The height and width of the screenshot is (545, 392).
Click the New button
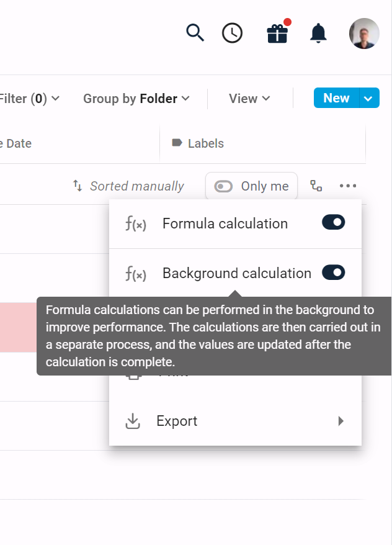336,98
